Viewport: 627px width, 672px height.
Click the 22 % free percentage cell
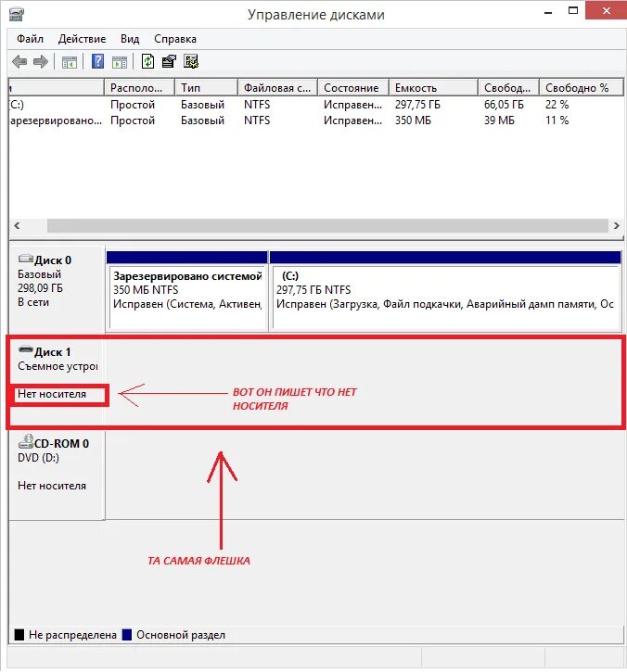pos(557,105)
